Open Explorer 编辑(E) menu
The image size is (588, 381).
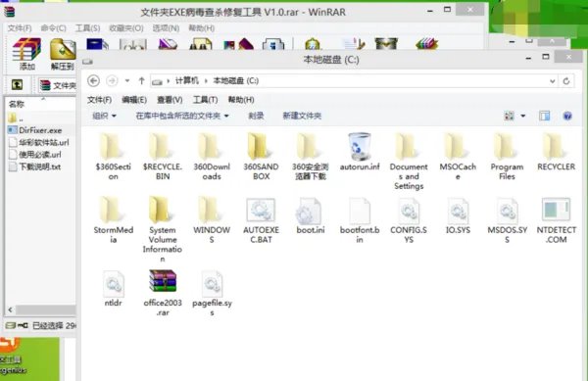[134, 100]
